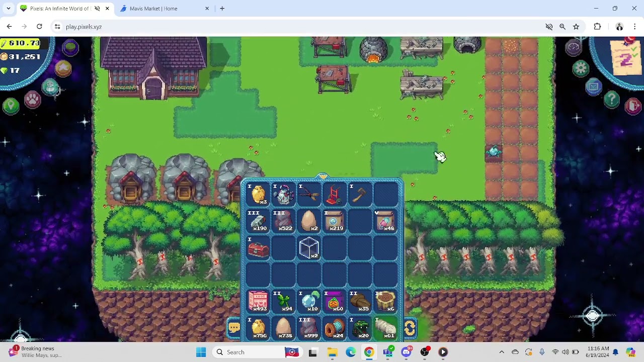Select the metal bar x190 item
This screenshot has width=644, height=362.
point(258,221)
